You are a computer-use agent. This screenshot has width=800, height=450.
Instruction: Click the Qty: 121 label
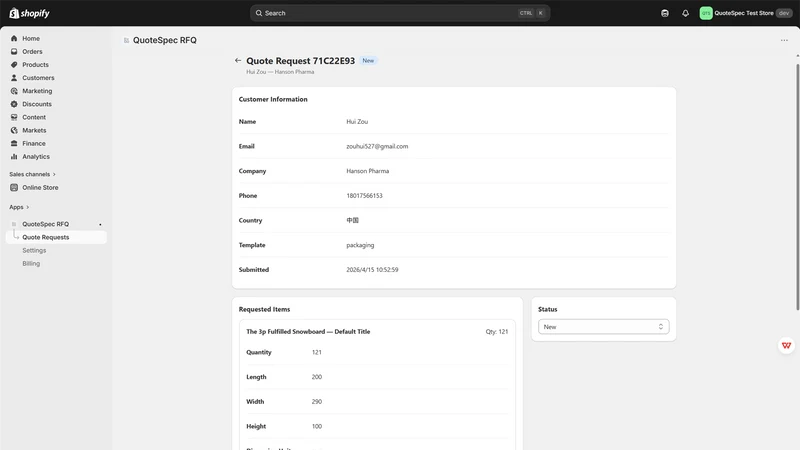point(496,332)
